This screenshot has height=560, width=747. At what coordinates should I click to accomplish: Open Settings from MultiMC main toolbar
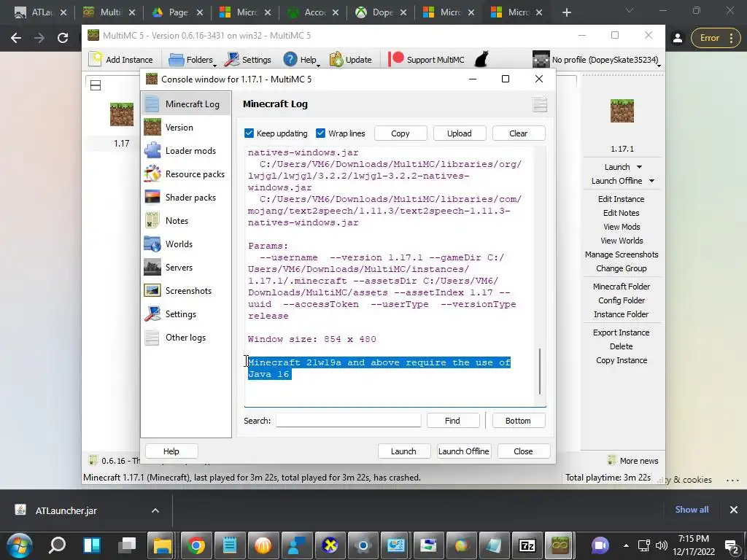248,60
